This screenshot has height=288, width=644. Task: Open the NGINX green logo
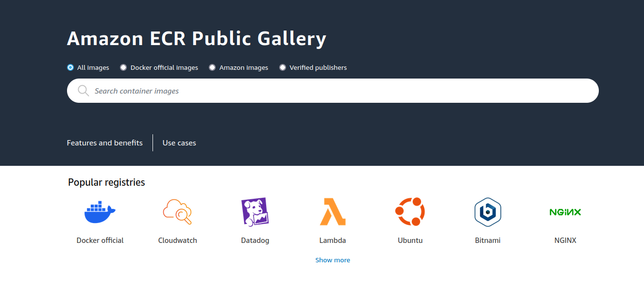click(565, 212)
